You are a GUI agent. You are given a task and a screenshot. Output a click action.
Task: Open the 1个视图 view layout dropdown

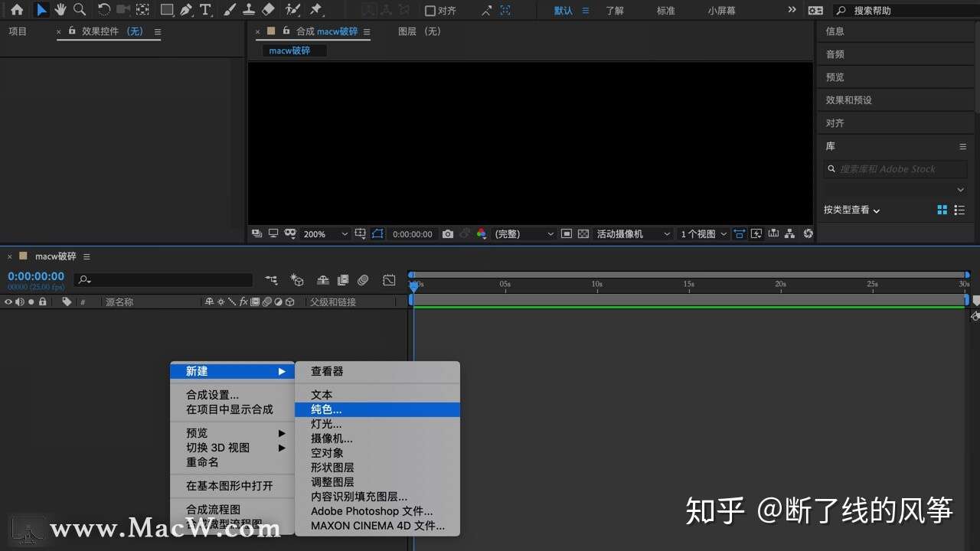coord(704,234)
